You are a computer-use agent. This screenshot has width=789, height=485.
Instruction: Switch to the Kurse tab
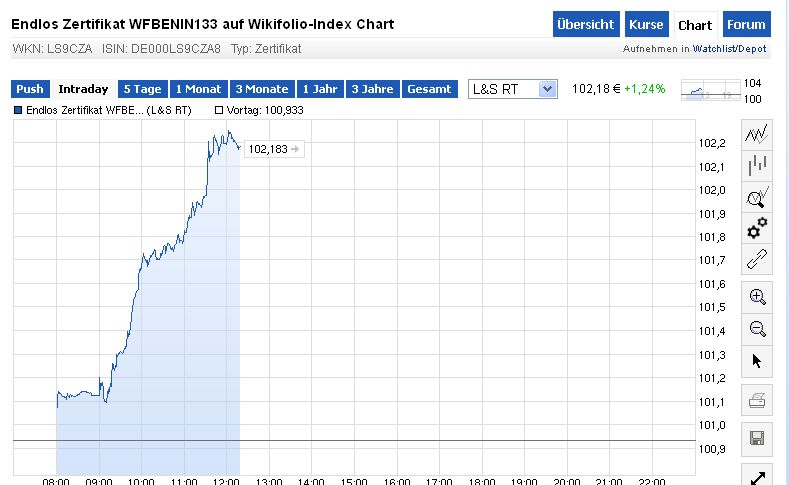[x=646, y=25]
